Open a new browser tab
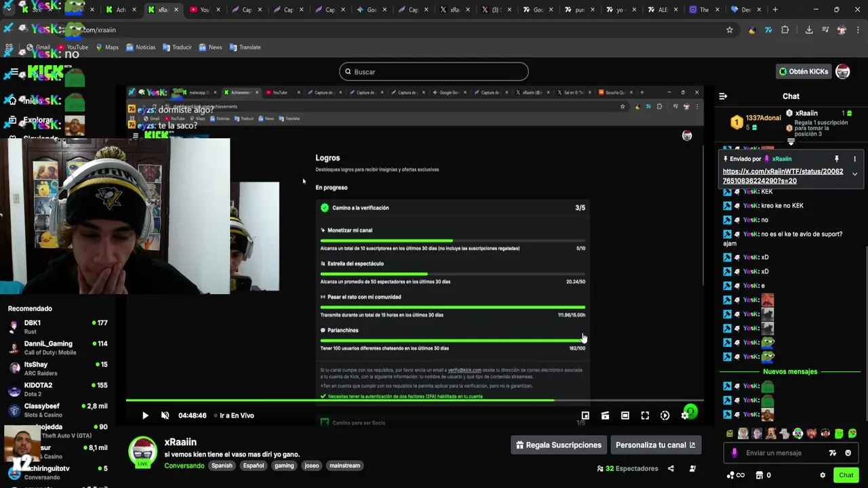 tap(775, 9)
